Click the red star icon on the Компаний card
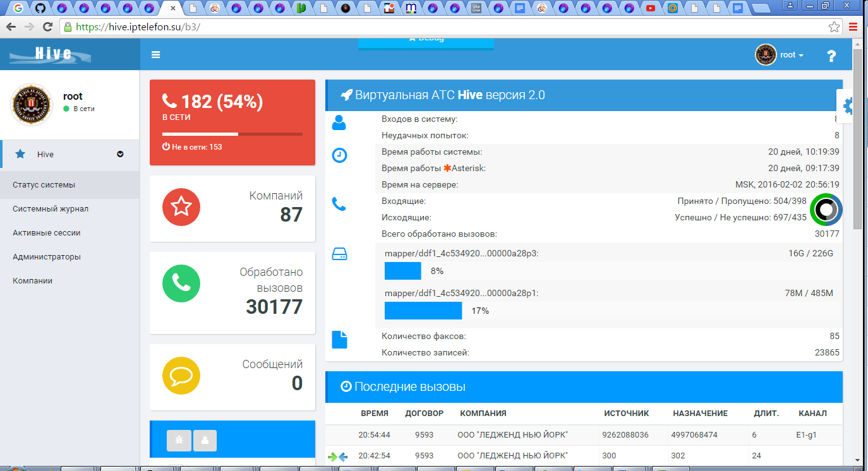The image size is (868, 471). 181,206
